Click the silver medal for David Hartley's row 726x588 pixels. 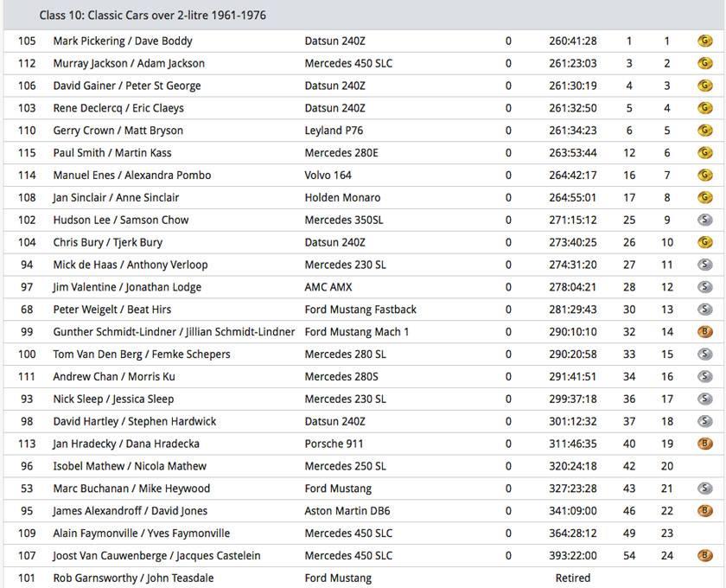click(x=704, y=421)
